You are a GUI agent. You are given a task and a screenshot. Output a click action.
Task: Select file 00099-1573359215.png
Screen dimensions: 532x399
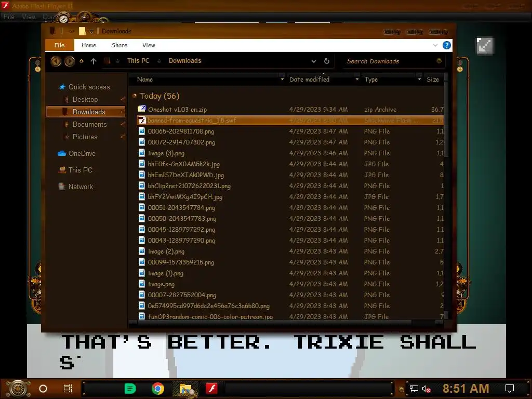pyautogui.click(x=181, y=262)
